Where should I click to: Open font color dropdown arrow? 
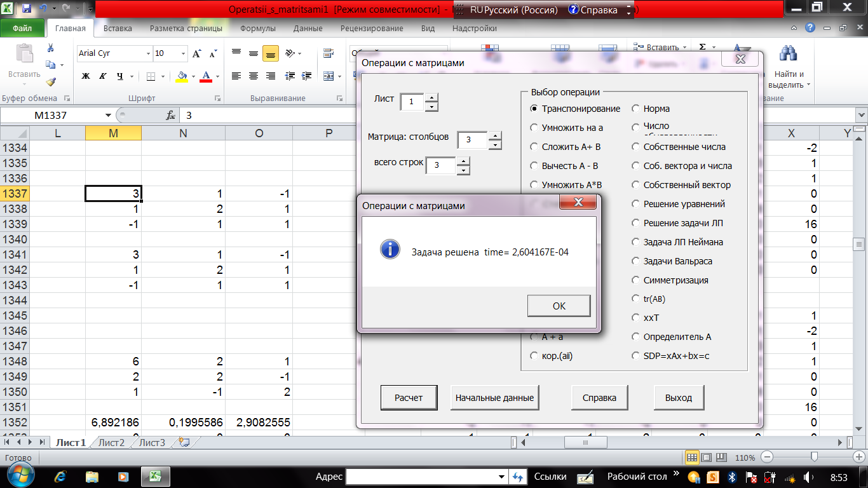pos(218,76)
